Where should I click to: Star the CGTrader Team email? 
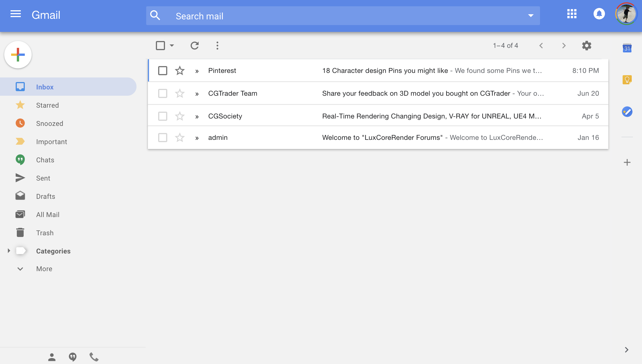tap(180, 93)
